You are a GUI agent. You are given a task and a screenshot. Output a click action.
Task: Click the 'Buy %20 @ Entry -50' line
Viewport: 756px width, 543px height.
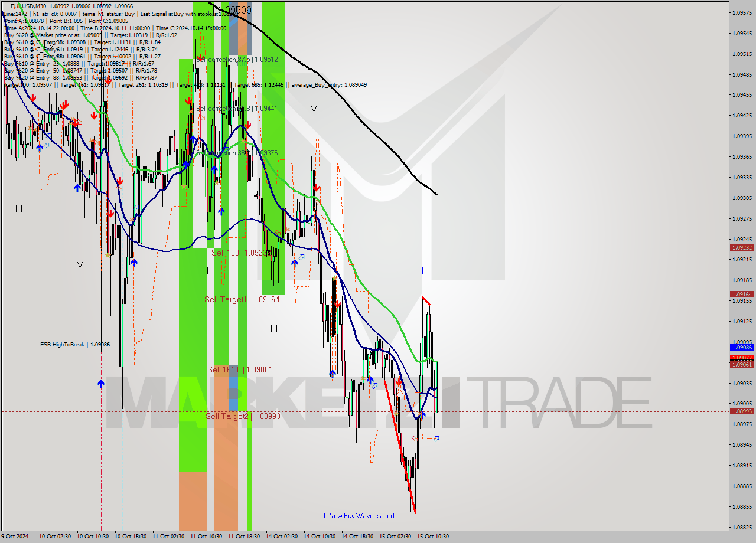click(80, 70)
